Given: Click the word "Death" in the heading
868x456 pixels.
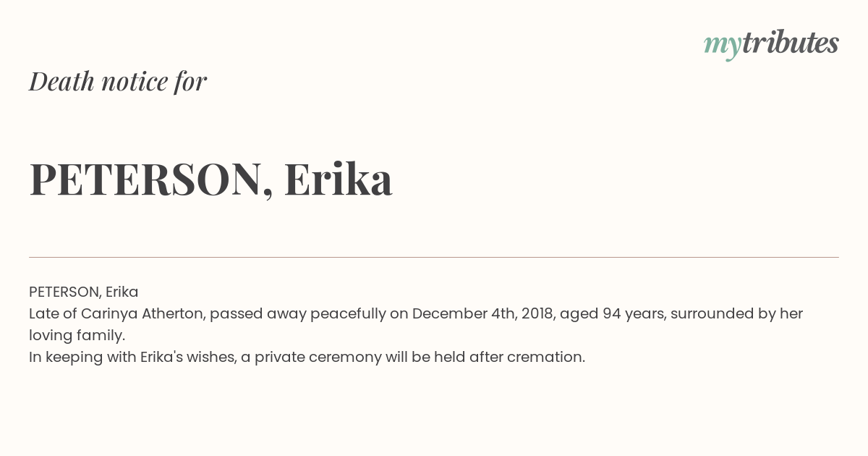Looking at the screenshot, I should (62, 81).
